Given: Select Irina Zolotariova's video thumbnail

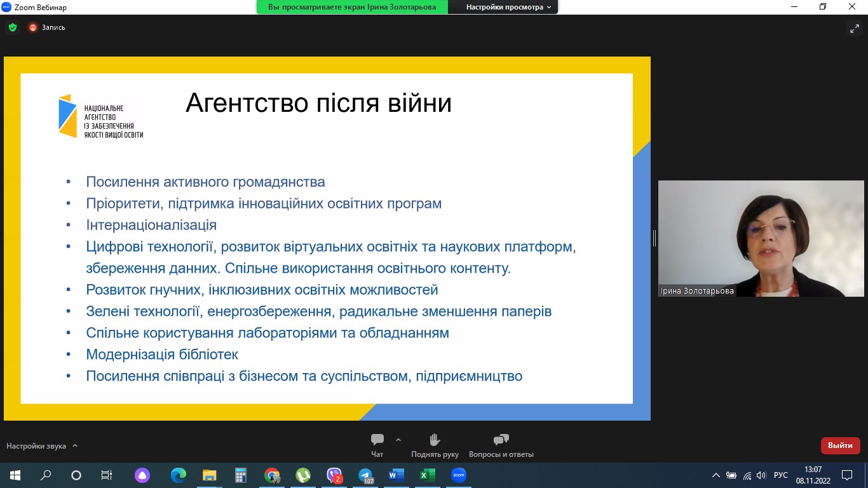Looking at the screenshot, I should pyautogui.click(x=761, y=239).
